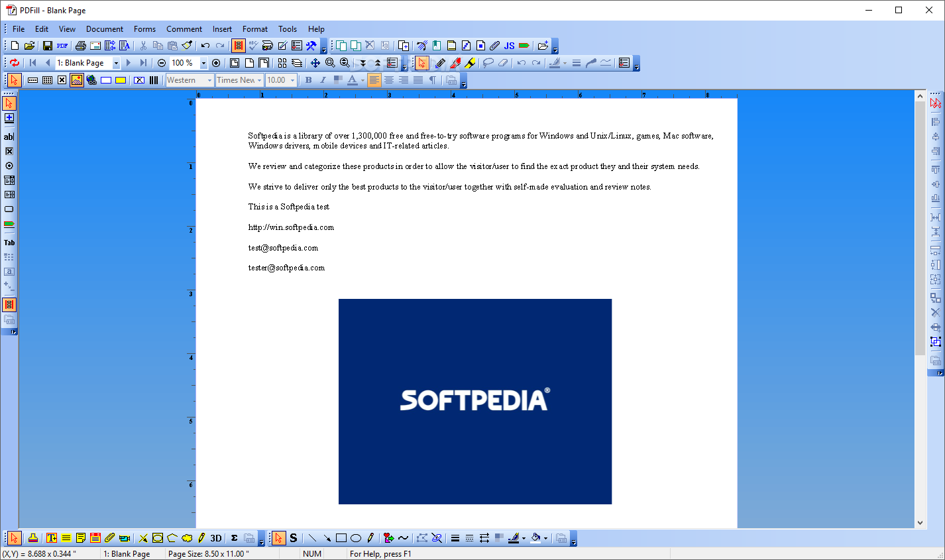Screen dimensions: 945x560
Task: Select the lasso tool
Action: pyautogui.click(x=488, y=63)
